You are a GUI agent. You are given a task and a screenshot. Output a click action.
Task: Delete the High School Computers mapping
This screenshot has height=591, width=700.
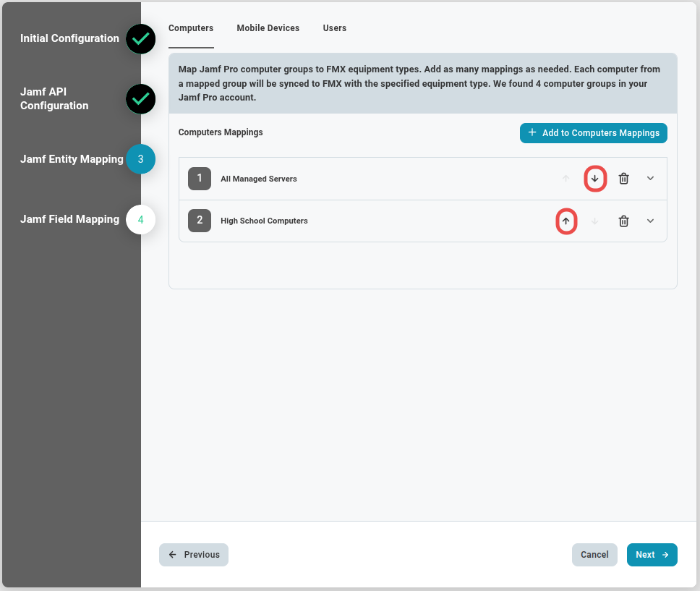pos(623,221)
